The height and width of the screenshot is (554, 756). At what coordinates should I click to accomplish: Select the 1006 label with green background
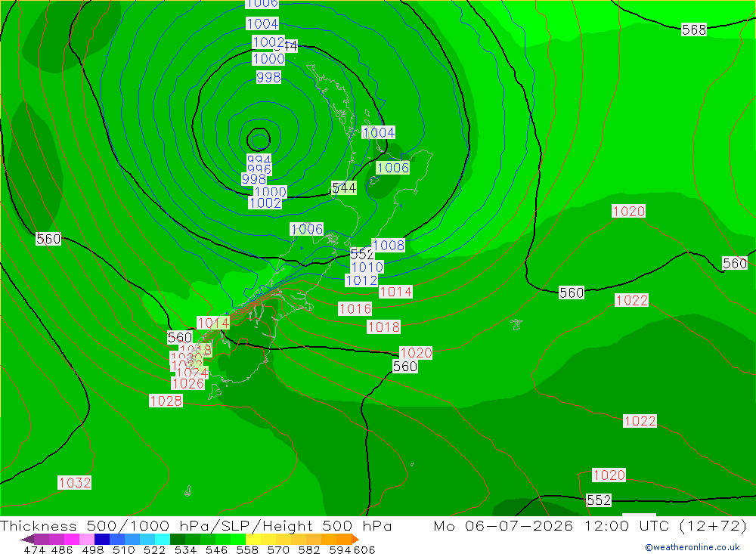pos(393,168)
